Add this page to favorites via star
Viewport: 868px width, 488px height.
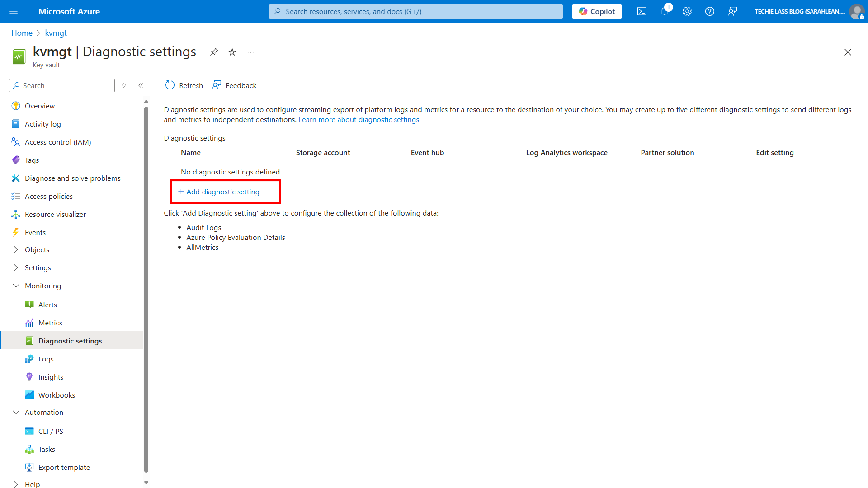(x=232, y=52)
